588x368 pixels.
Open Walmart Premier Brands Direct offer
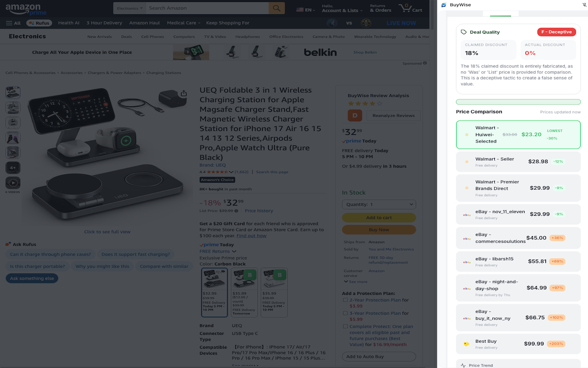point(518,188)
